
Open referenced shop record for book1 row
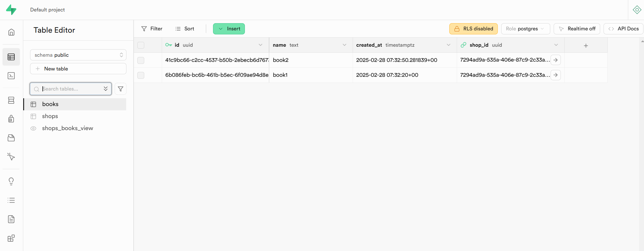(555, 75)
